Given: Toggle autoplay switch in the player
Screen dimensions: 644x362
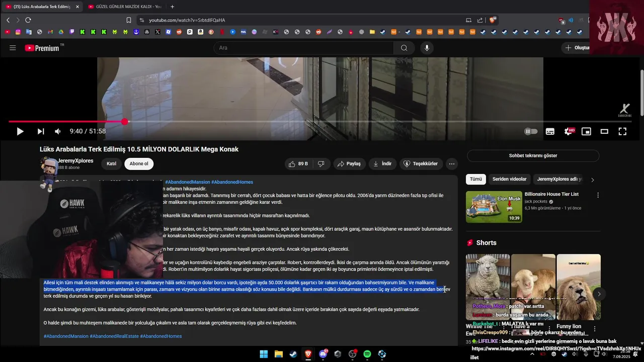Looking at the screenshot, I should coord(531,131).
